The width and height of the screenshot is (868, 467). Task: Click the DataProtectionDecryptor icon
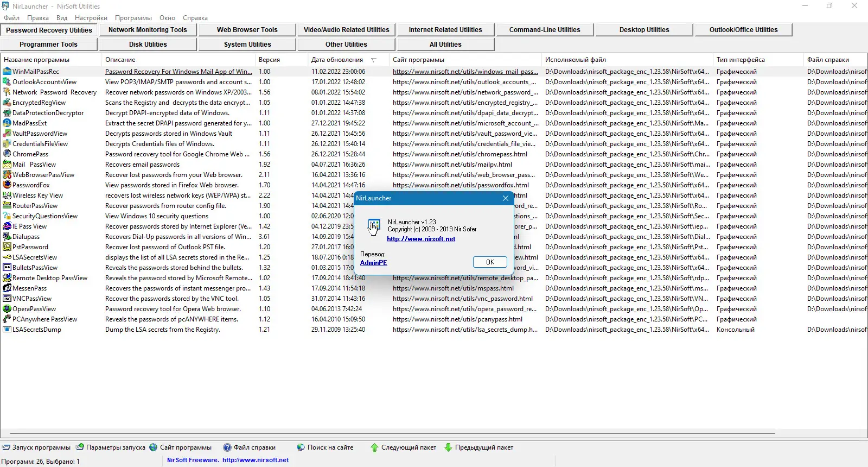click(7, 113)
